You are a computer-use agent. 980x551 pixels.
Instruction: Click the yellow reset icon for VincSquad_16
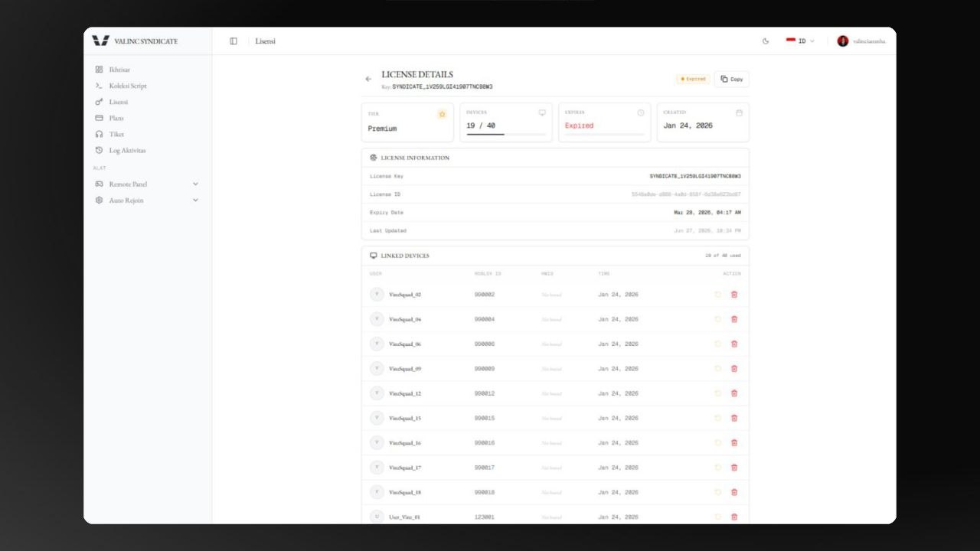click(717, 443)
